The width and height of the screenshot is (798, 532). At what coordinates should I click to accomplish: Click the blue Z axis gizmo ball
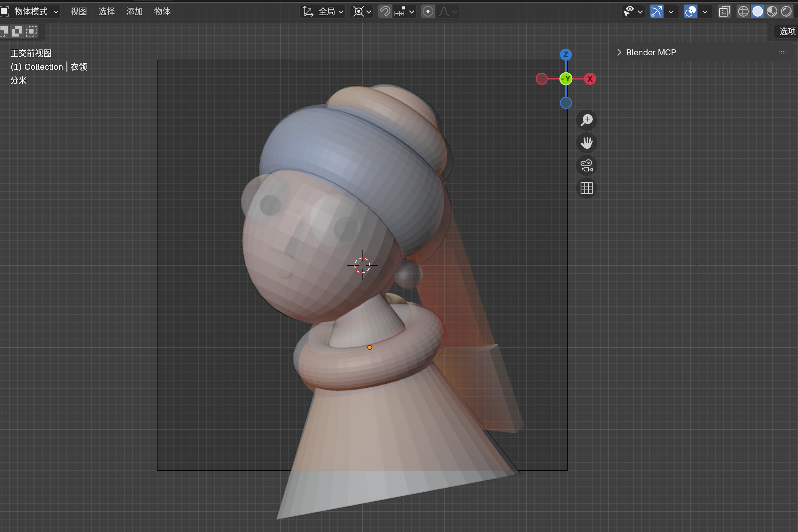tap(566, 55)
